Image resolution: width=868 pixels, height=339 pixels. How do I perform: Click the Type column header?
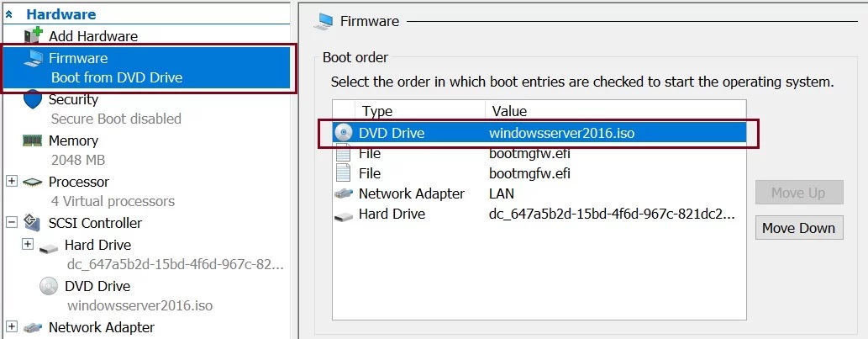click(x=376, y=111)
